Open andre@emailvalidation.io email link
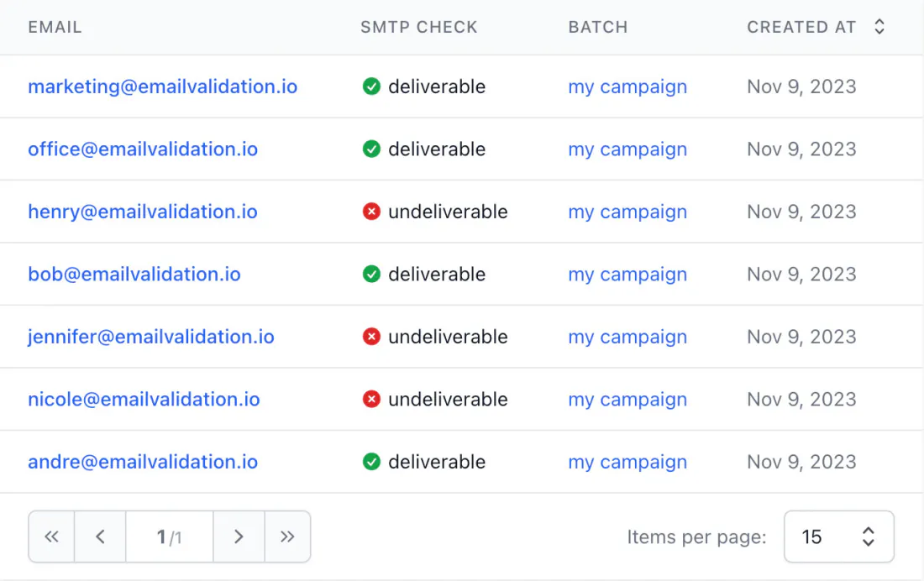The width and height of the screenshot is (924, 581). point(143,462)
